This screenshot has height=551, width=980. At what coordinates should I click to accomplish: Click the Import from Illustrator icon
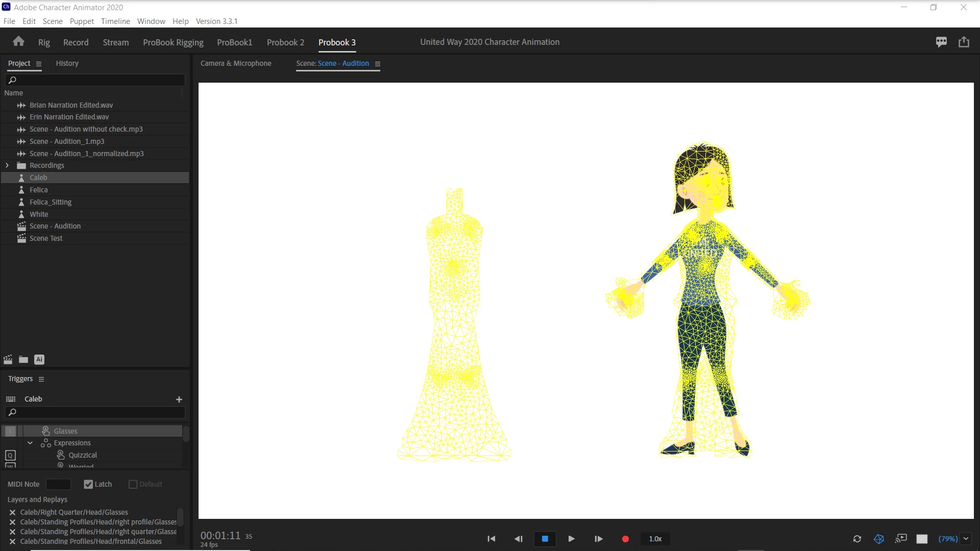coord(39,360)
